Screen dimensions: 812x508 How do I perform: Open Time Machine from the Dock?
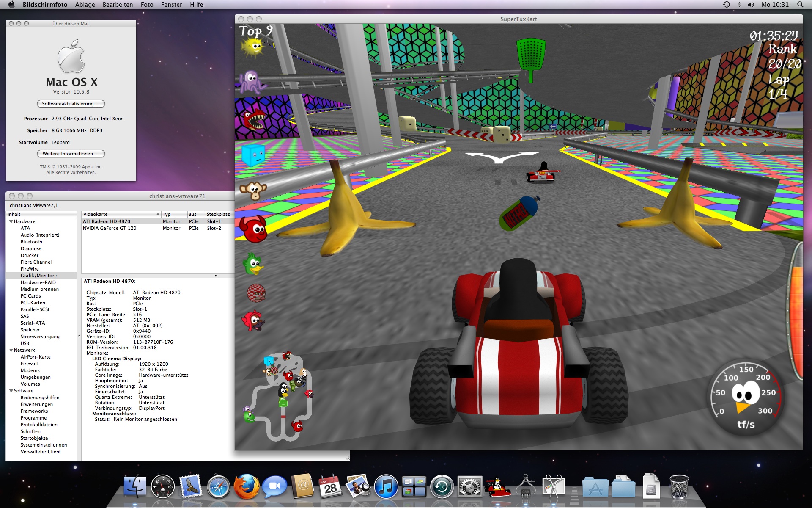(x=442, y=486)
